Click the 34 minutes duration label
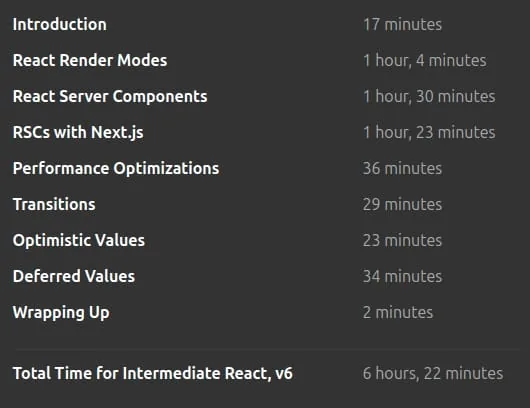This screenshot has width=530, height=408. tap(402, 276)
